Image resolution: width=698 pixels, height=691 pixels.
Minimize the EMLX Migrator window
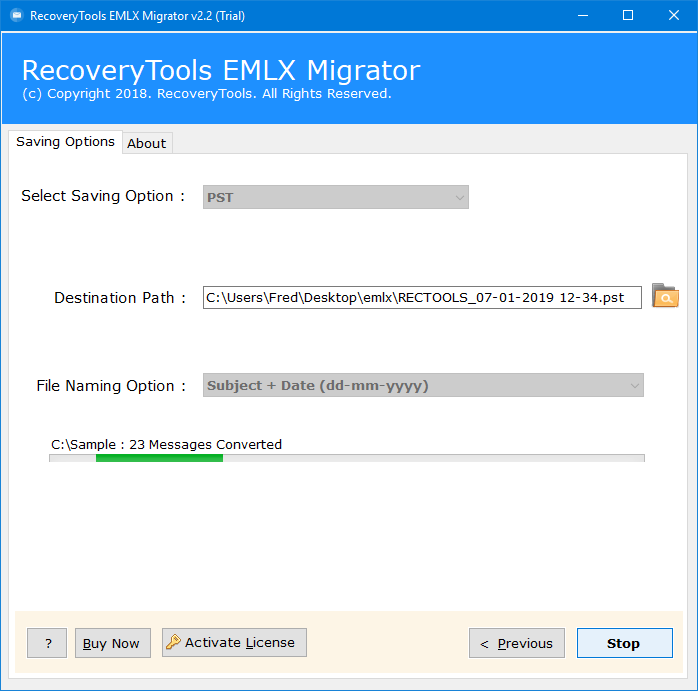pos(583,16)
